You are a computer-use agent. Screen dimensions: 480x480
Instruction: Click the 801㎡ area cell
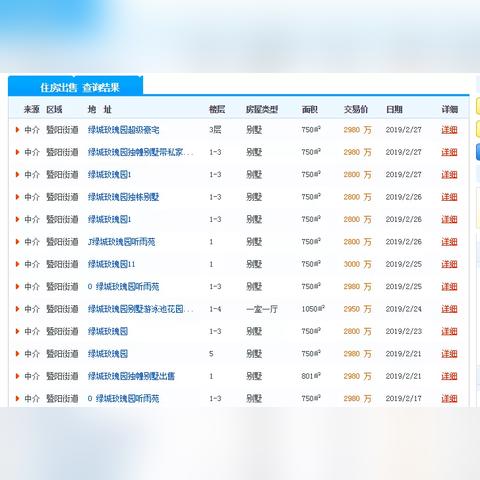(x=311, y=376)
